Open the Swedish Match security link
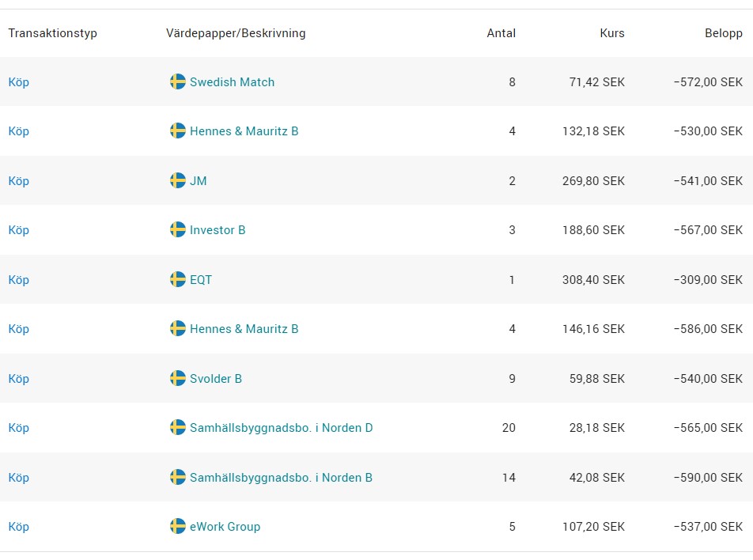753x560 pixels. 232,82
